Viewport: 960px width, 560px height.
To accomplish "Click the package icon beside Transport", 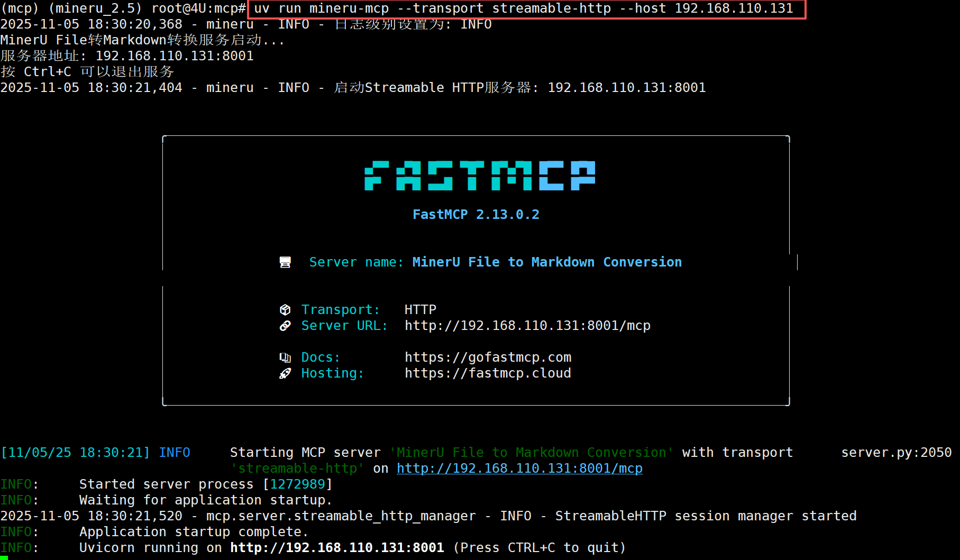I will [x=285, y=310].
